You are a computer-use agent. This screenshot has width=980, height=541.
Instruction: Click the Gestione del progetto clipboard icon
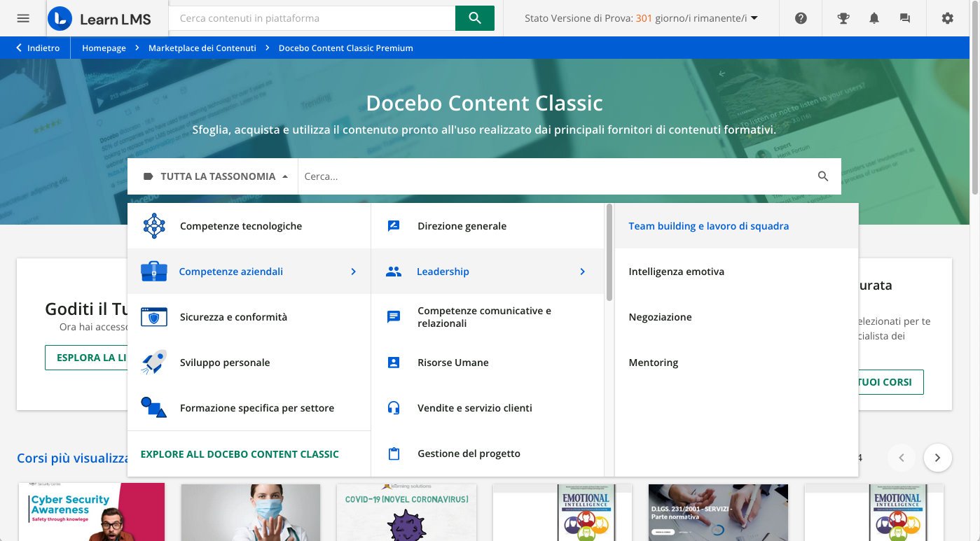click(x=394, y=454)
